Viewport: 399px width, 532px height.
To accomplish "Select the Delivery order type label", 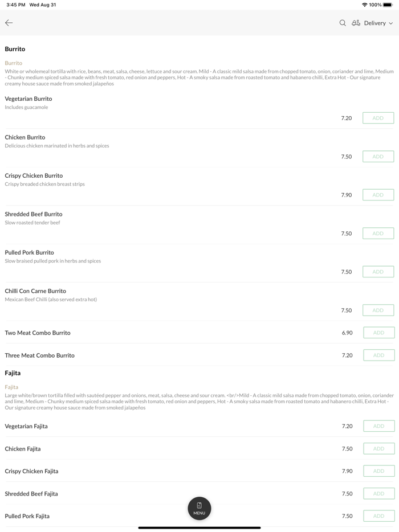I will pyautogui.click(x=374, y=23).
